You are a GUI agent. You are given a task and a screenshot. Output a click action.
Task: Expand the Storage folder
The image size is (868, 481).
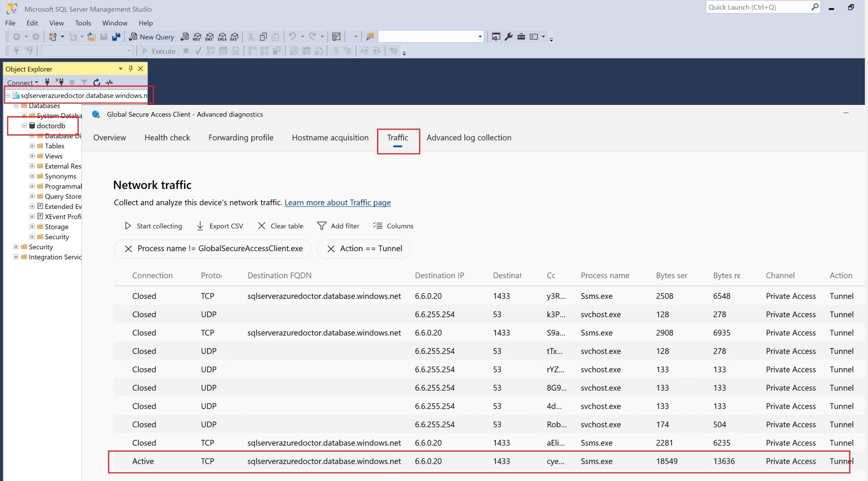(x=32, y=226)
